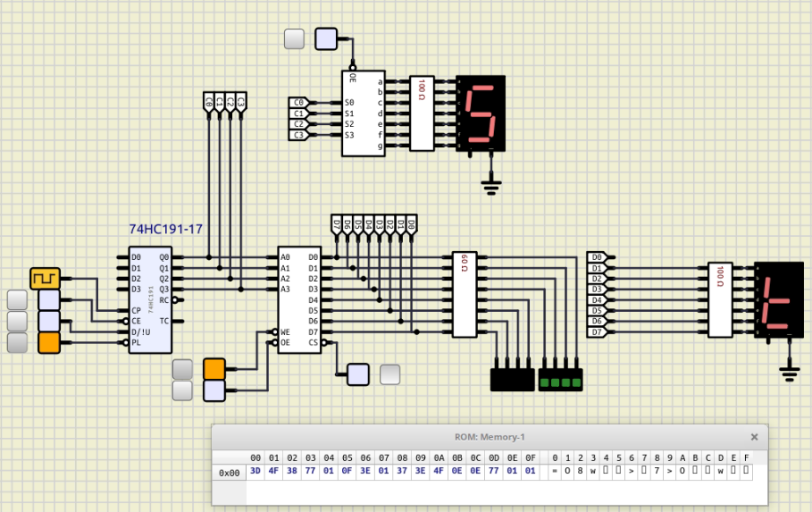Image resolution: width=812 pixels, height=512 pixels.
Task: Select the D7 tunnel on the right side
Action: [597, 332]
